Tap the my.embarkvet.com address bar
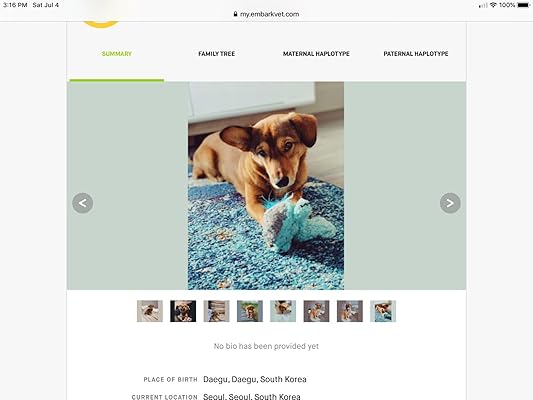The width and height of the screenshot is (533, 400). click(x=266, y=14)
